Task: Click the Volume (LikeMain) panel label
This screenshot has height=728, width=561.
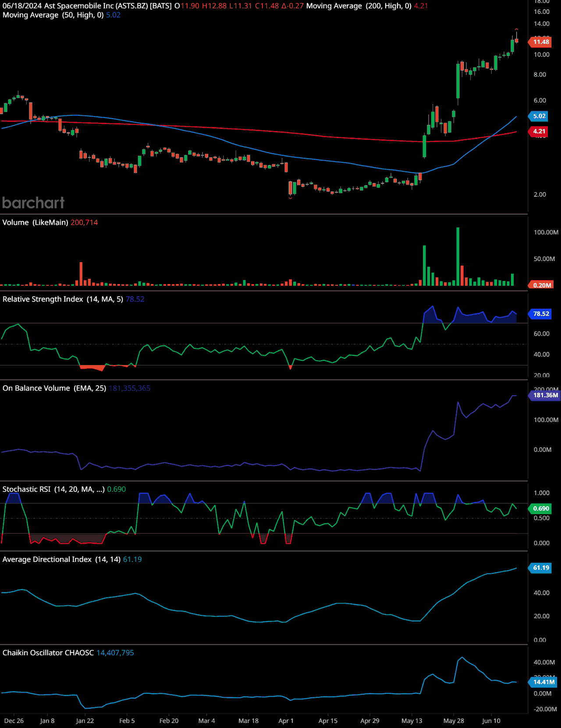Action: 35,223
